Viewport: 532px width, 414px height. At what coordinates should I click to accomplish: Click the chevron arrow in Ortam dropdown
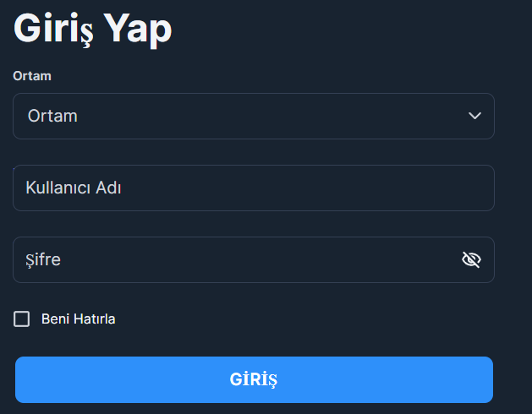pos(474,116)
